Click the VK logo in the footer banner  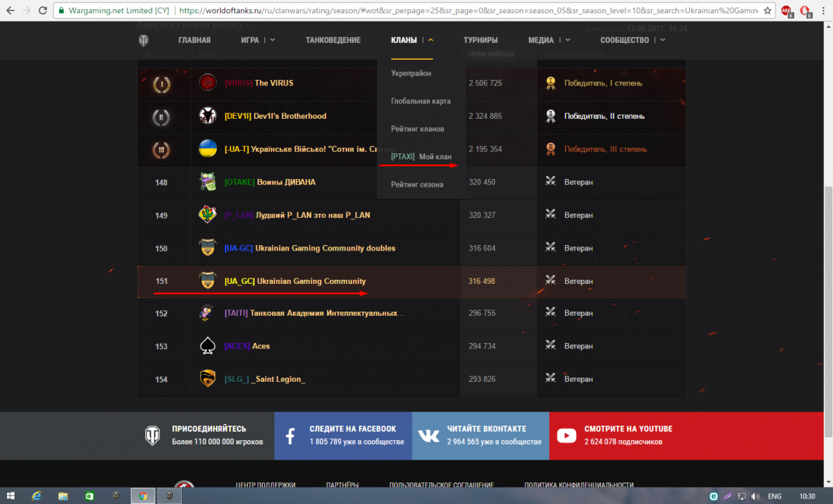pos(429,436)
